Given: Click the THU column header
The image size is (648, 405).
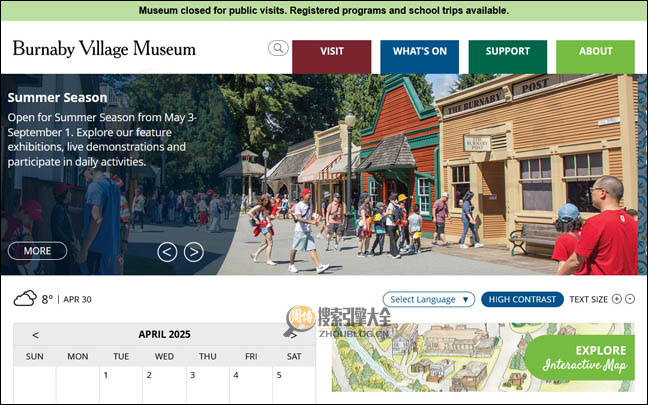Looking at the screenshot, I should pyautogui.click(x=207, y=356).
